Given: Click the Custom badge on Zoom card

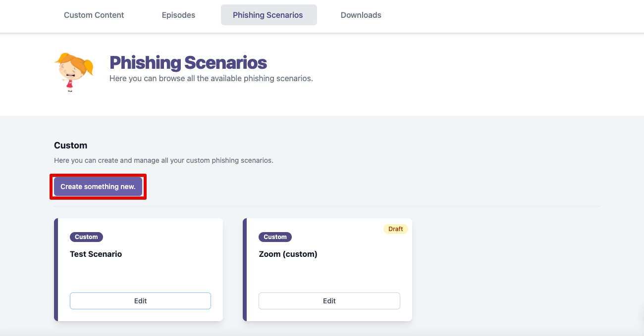Looking at the screenshot, I should coord(275,237).
